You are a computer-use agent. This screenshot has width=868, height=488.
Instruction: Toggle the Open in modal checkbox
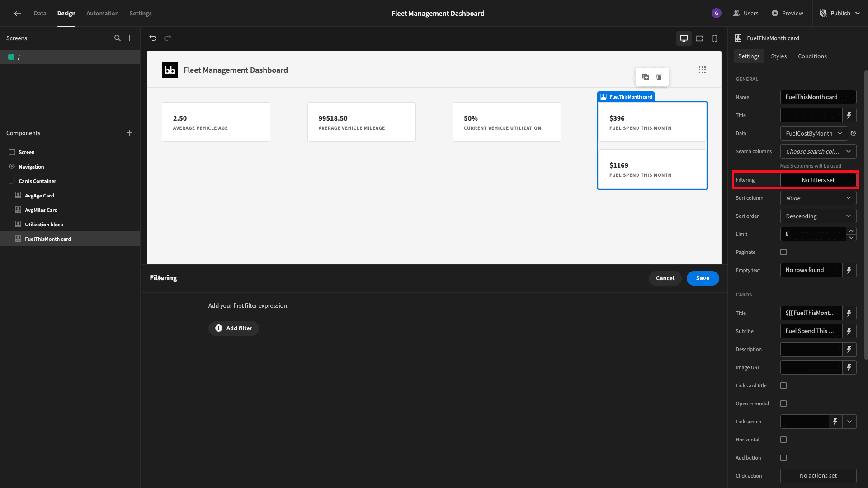tap(783, 404)
